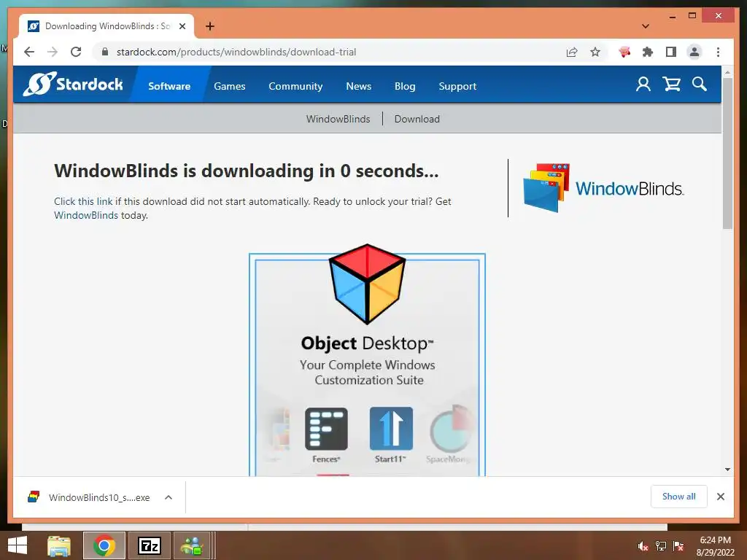Open a new tab with the plus button

(210, 26)
